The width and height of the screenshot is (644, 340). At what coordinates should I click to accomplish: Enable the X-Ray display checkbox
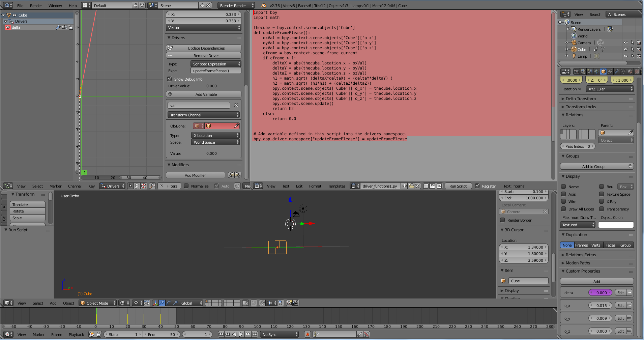(x=602, y=201)
